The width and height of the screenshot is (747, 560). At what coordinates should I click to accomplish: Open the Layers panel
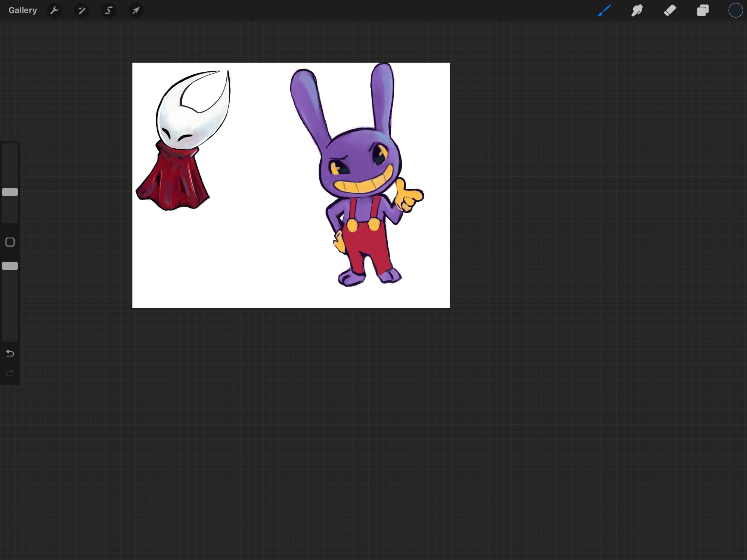(x=703, y=10)
